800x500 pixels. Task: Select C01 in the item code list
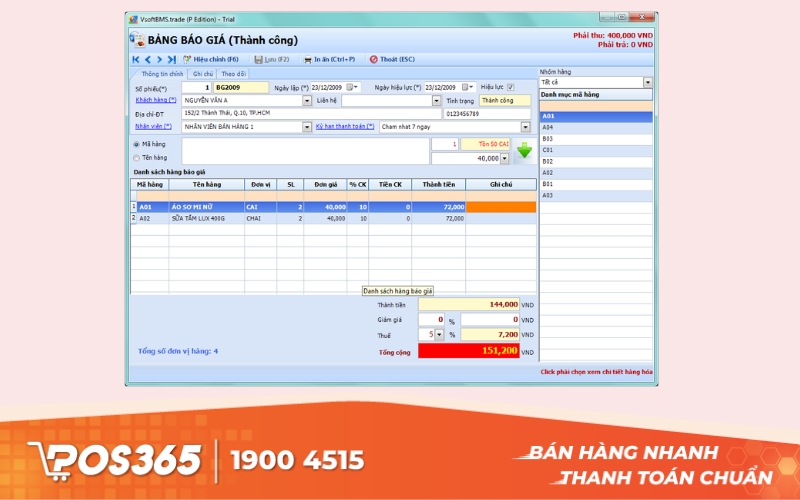[596, 151]
